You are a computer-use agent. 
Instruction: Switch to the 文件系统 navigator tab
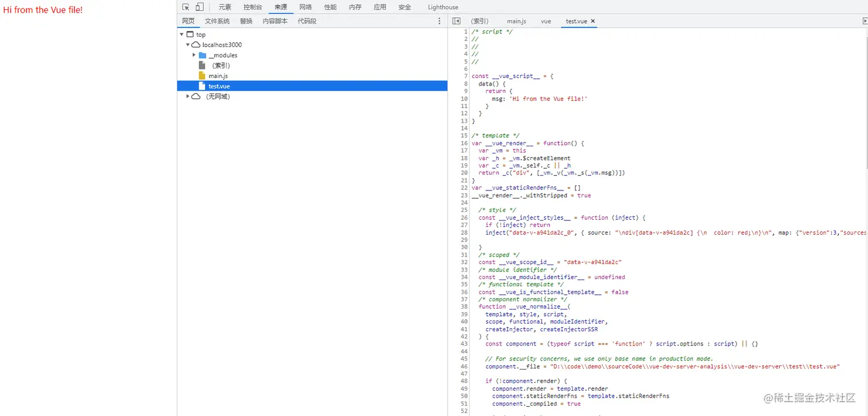[x=217, y=21]
